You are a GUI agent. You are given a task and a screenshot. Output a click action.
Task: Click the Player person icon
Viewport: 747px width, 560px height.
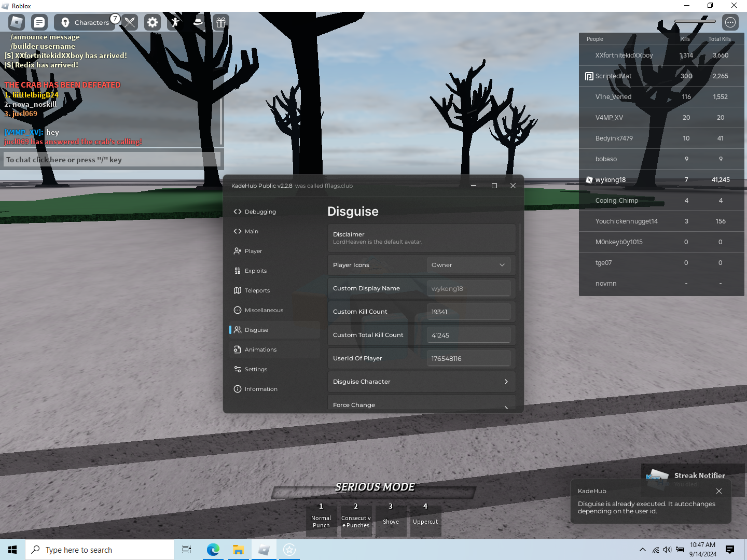238,251
